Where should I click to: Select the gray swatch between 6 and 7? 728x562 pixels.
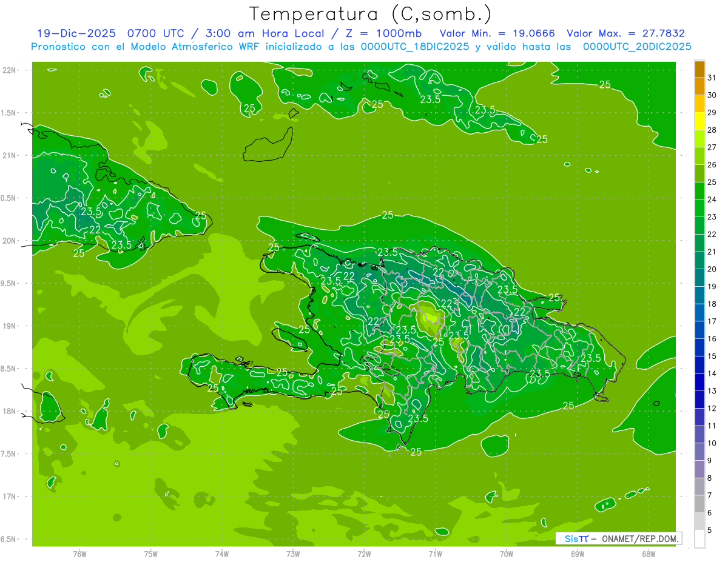(x=699, y=504)
